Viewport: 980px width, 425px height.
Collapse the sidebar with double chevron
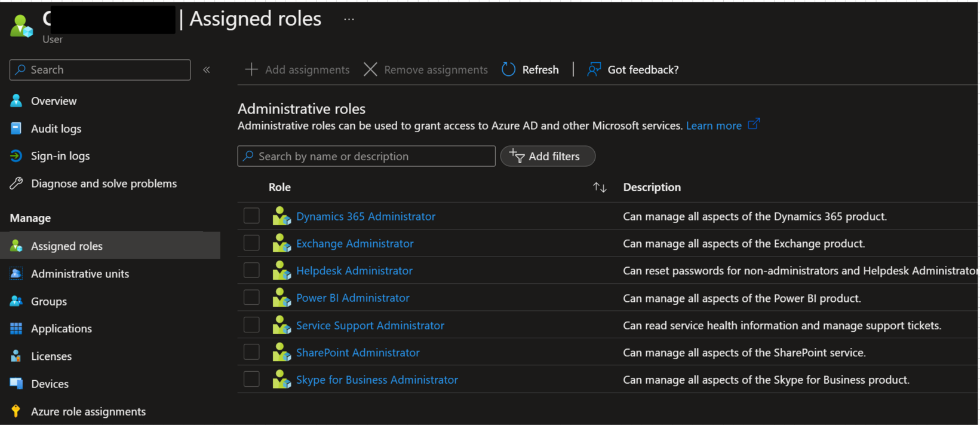tap(207, 70)
